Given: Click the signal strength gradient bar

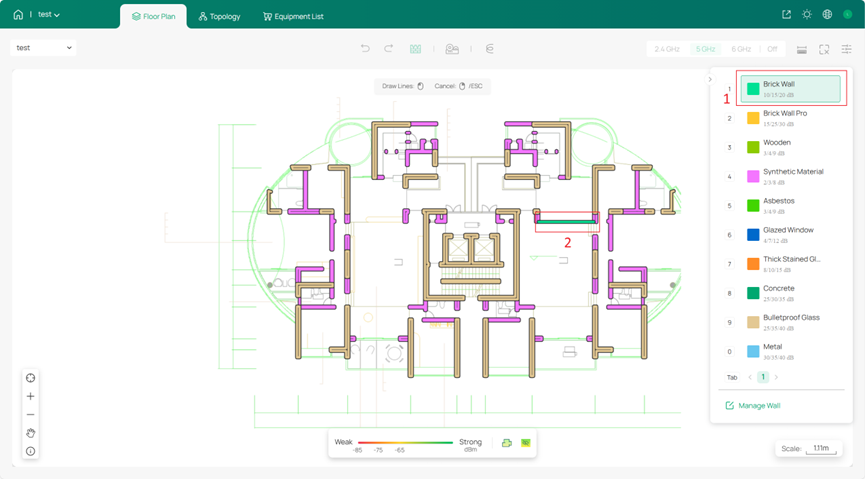Looking at the screenshot, I should (x=405, y=443).
